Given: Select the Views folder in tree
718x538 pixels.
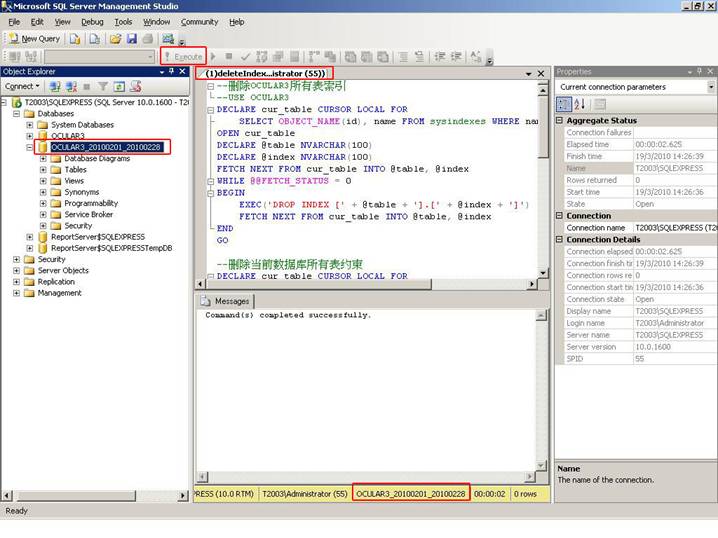Looking at the screenshot, I should pyautogui.click(x=74, y=181).
